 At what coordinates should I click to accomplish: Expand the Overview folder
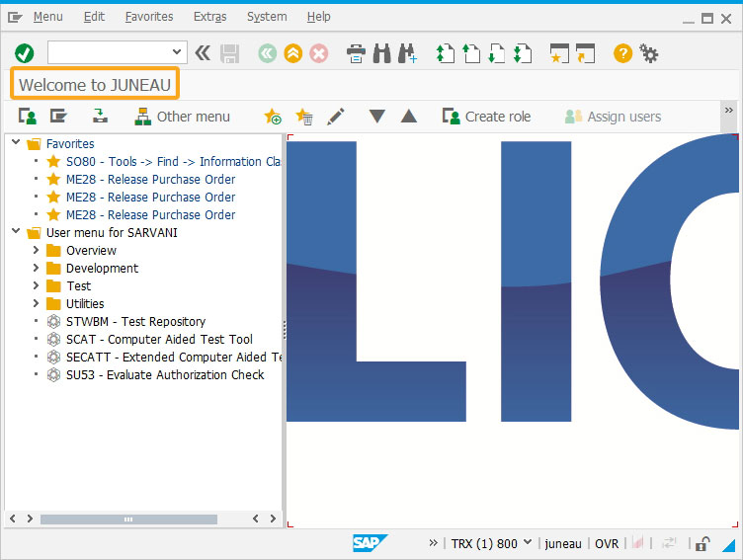36,250
